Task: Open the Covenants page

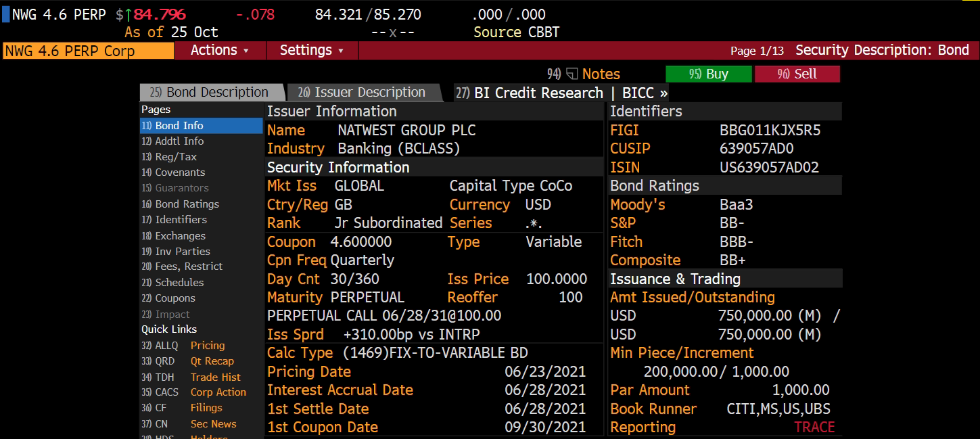Action: pos(173,172)
